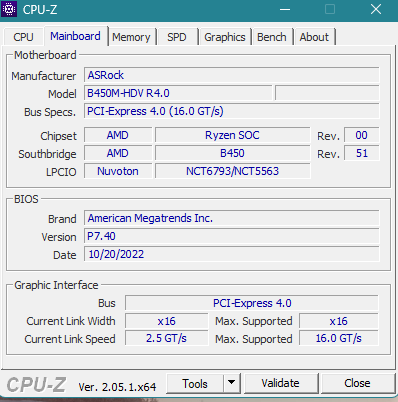Click the Chipset revision value 00
The height and width of the screenshot is (402, 398).
click(362, 135)
